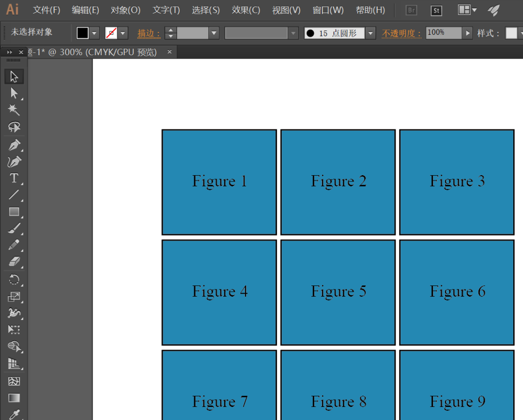523x420 pixels.
Task: Open the brush definition dropdown arrow
Action: [x=370, y=33]
